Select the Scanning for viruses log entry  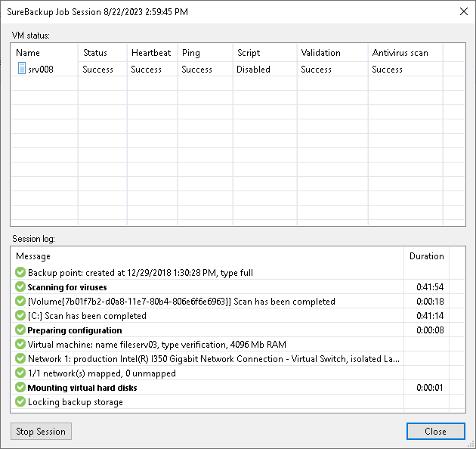click(x=67, y=287)
